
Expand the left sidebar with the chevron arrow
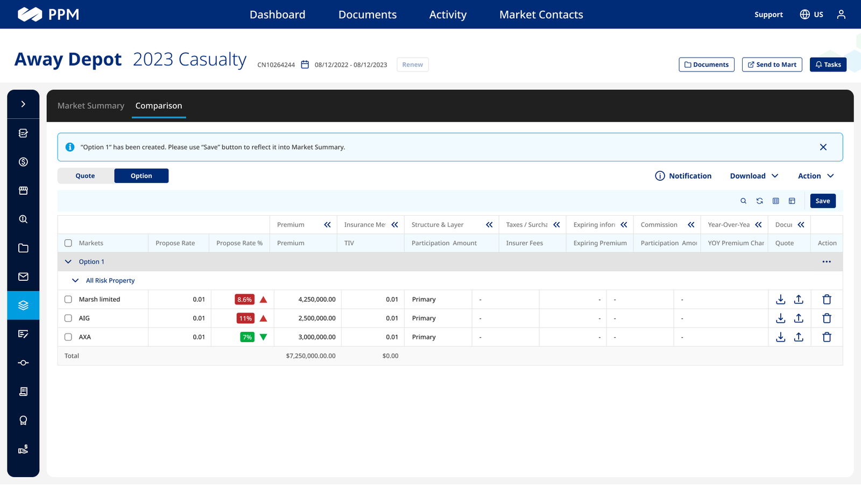[23, 104]
